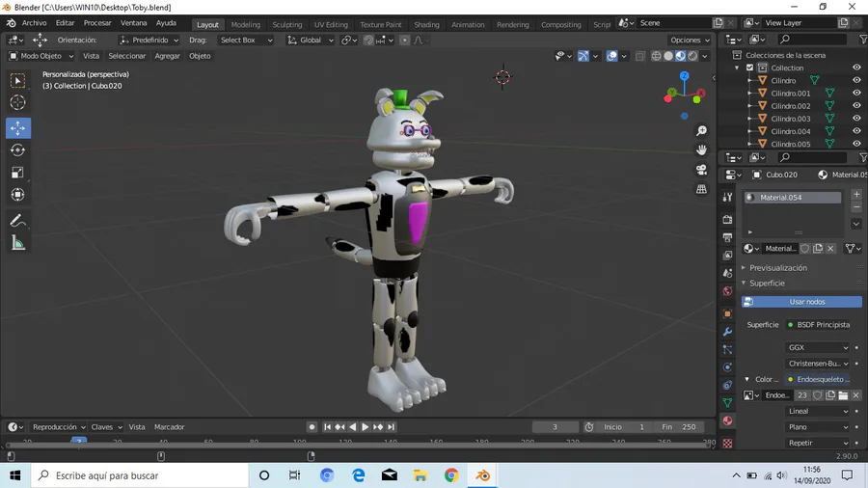Switch to the UV Editing tab

click(x=331, y=24)
